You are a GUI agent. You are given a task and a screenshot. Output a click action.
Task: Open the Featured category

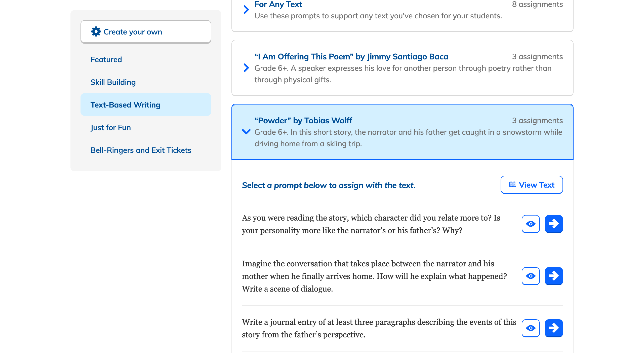[106, 59]
